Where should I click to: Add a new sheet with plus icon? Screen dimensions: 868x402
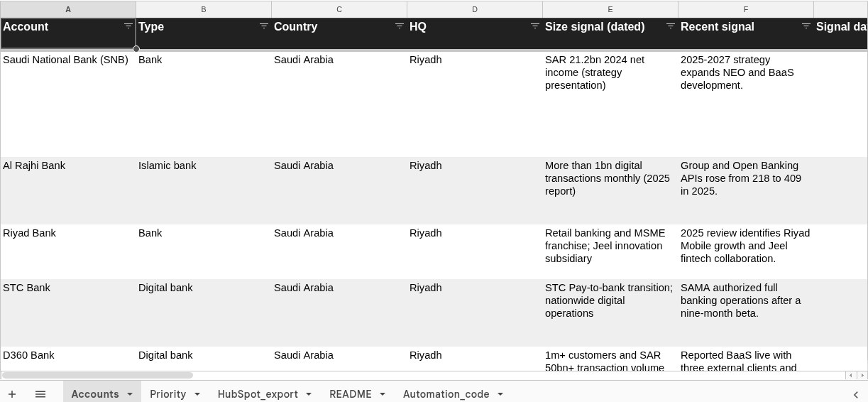tap(12, 394)
